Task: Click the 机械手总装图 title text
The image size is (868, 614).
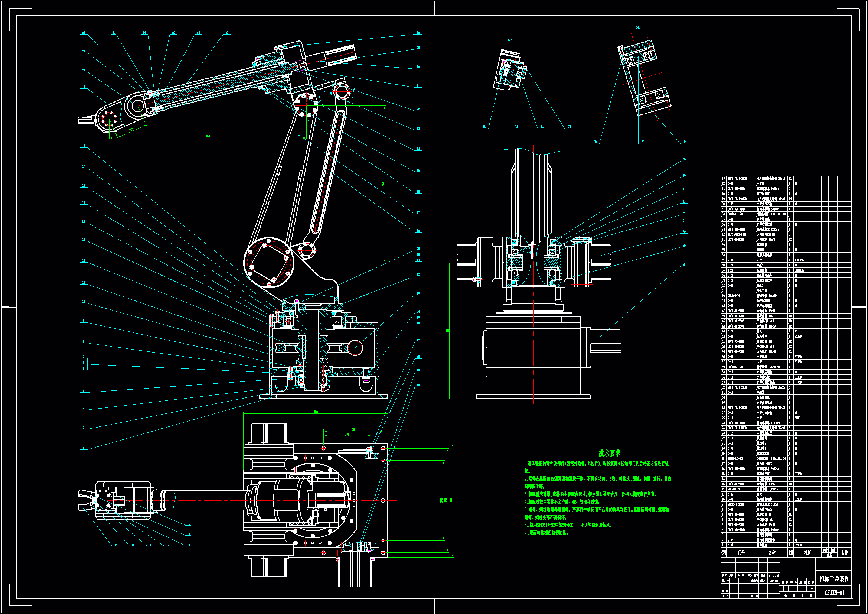Action: pos(834,579)
